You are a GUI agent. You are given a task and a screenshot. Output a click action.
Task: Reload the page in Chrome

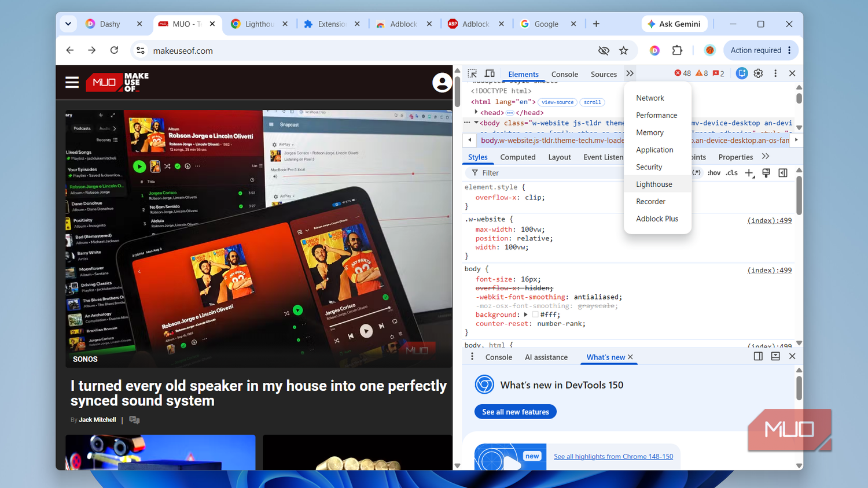pyautogui.click(x=114, y=50)
